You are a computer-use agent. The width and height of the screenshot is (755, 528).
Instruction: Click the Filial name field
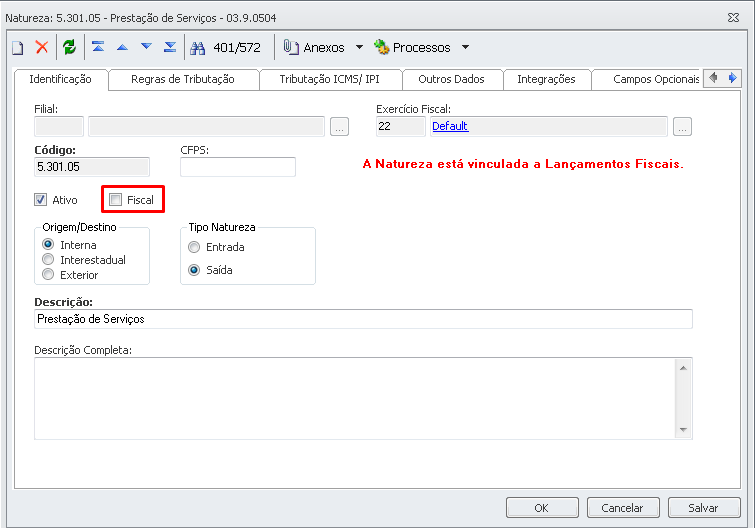coord(207,127)
